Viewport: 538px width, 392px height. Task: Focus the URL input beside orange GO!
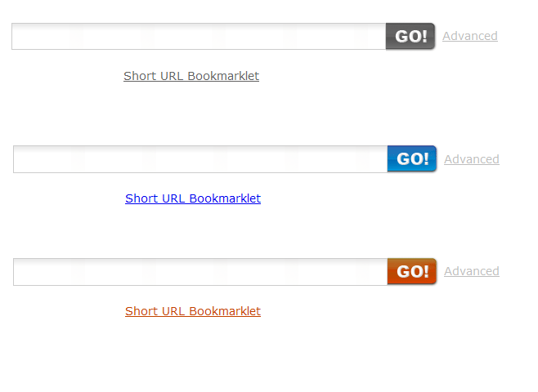200,272
